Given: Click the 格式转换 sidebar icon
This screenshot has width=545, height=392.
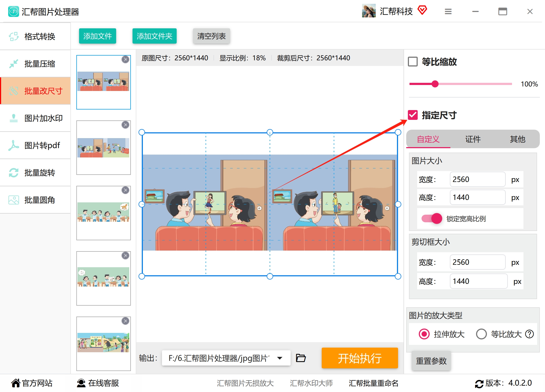Looking at the screenshot, I should tap(14, 36).
